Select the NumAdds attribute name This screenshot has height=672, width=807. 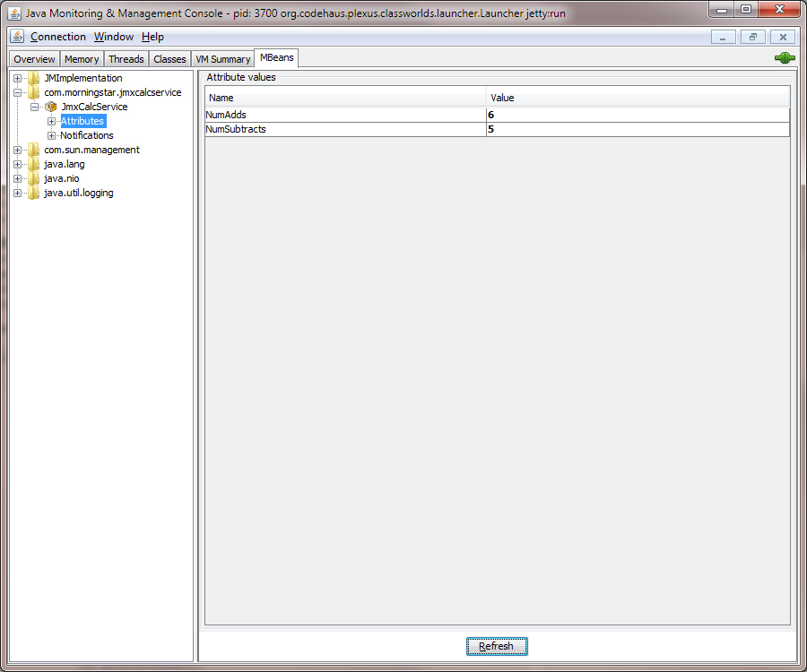(226, 116)
